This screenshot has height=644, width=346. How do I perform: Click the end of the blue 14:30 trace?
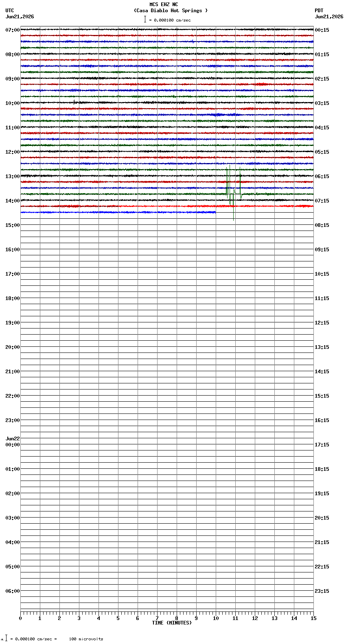[215, 212]
